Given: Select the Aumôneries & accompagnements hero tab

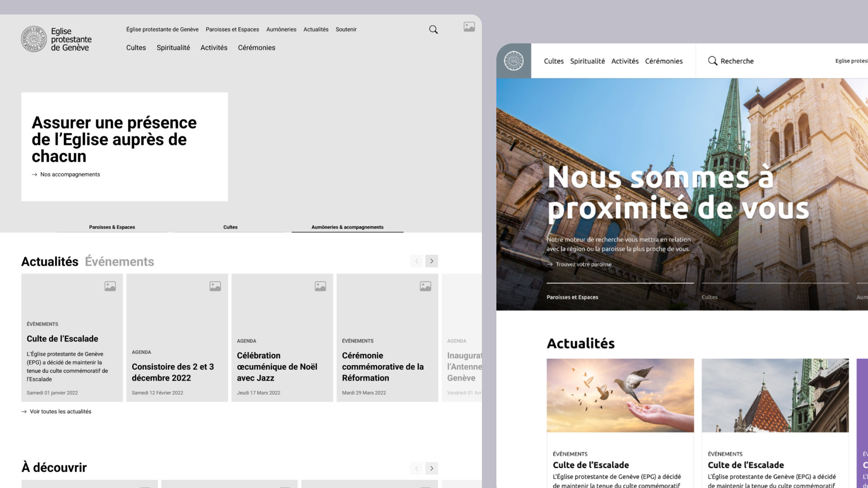Looking at the screenshot, I should point(347,227).
